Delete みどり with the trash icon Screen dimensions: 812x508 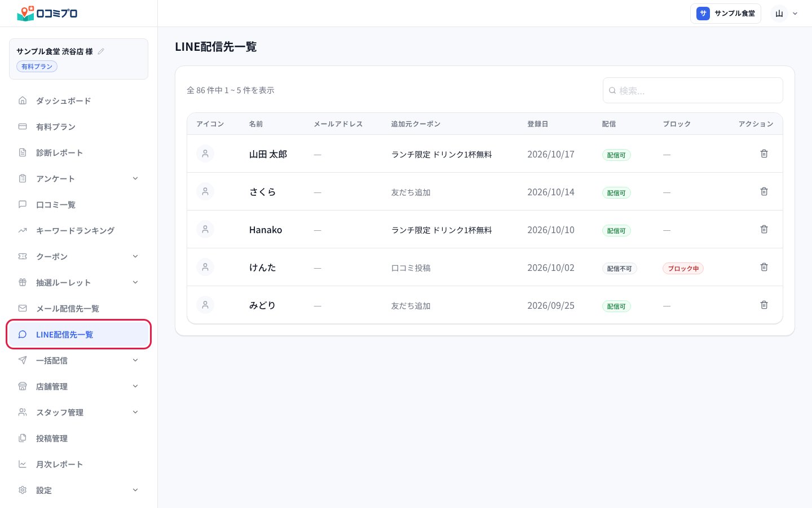(x=764, y=305)
